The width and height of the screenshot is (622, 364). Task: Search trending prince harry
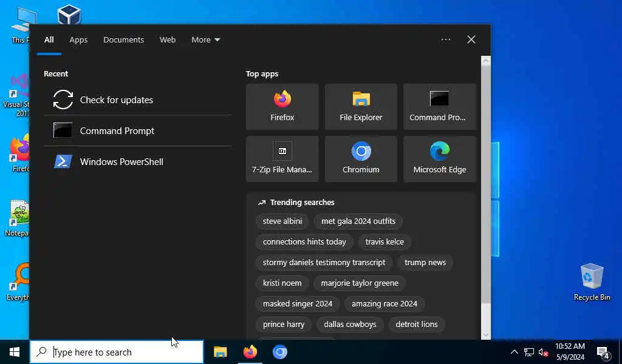(x=284, y=324)
